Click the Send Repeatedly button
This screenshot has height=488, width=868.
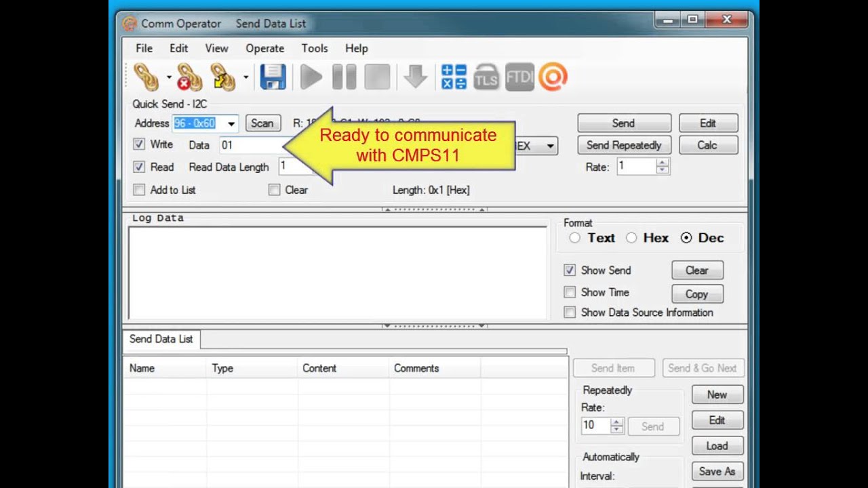(x=624, y=145)
